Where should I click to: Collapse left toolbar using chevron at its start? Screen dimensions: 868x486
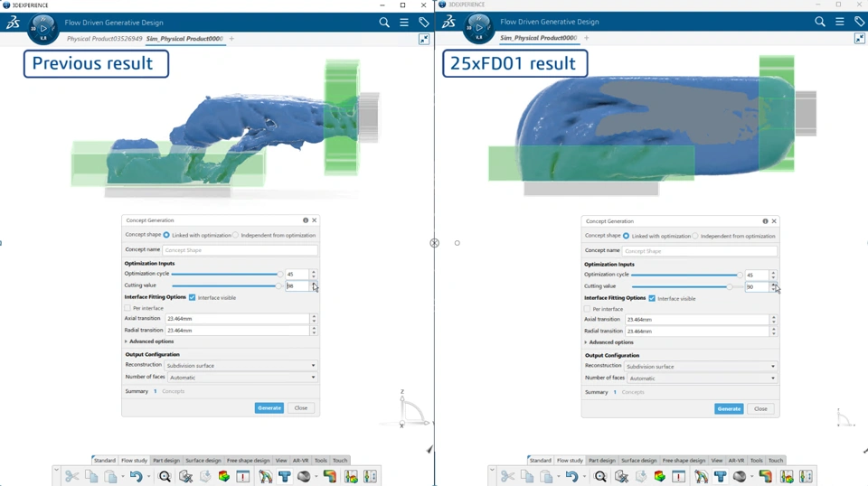pyautogui.click(x=56, y=470)
